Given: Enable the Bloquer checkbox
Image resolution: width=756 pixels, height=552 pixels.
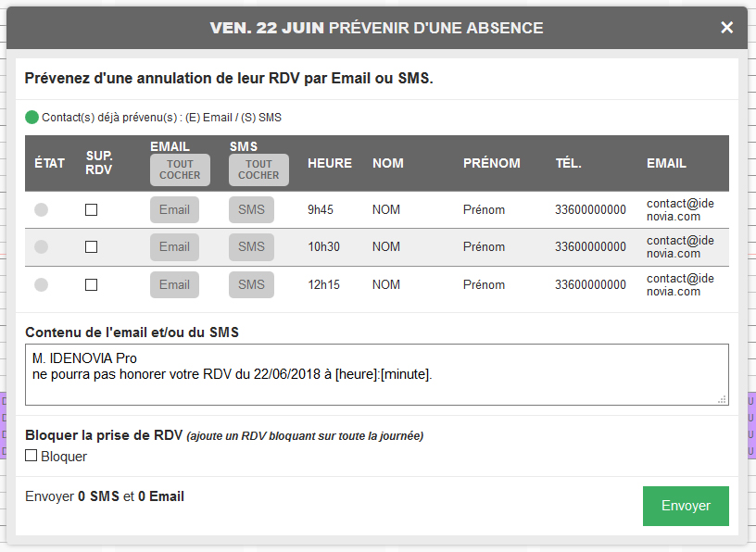Looking at the screenshot, I should [x=31, y=456].
